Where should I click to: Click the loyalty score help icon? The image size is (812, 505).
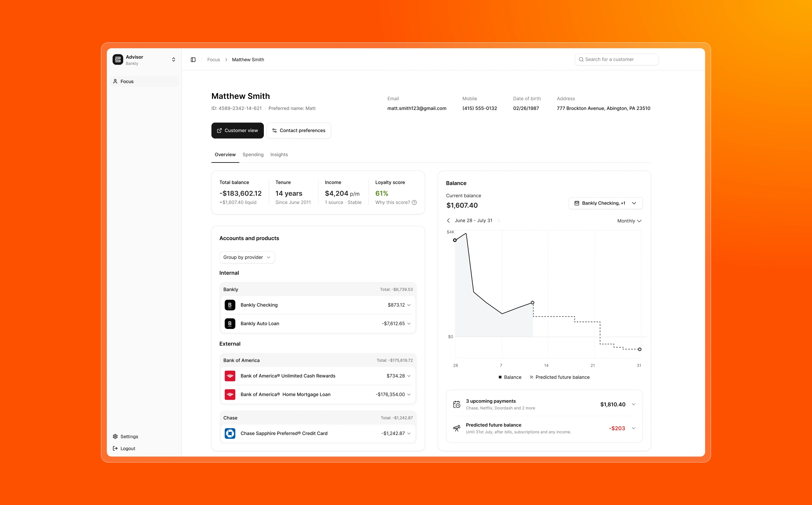414,203
